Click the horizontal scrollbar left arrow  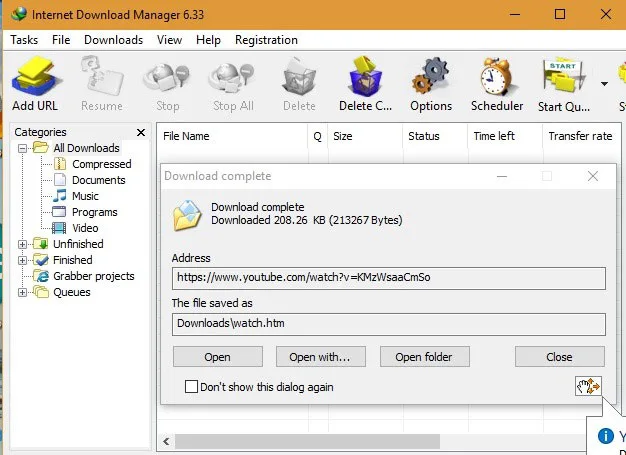tap(166, 441)
